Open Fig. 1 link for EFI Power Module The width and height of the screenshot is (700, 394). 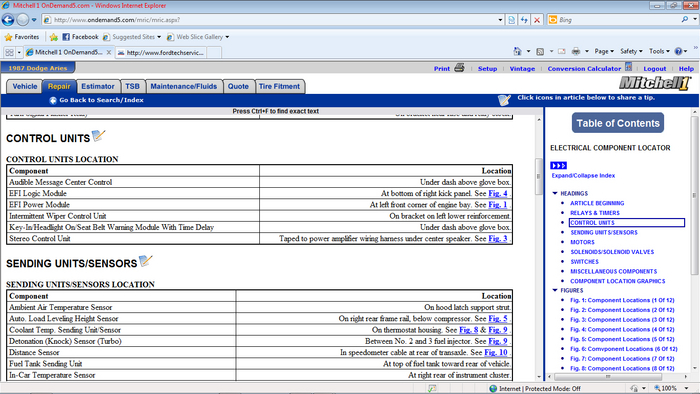[x=498, y=205]
